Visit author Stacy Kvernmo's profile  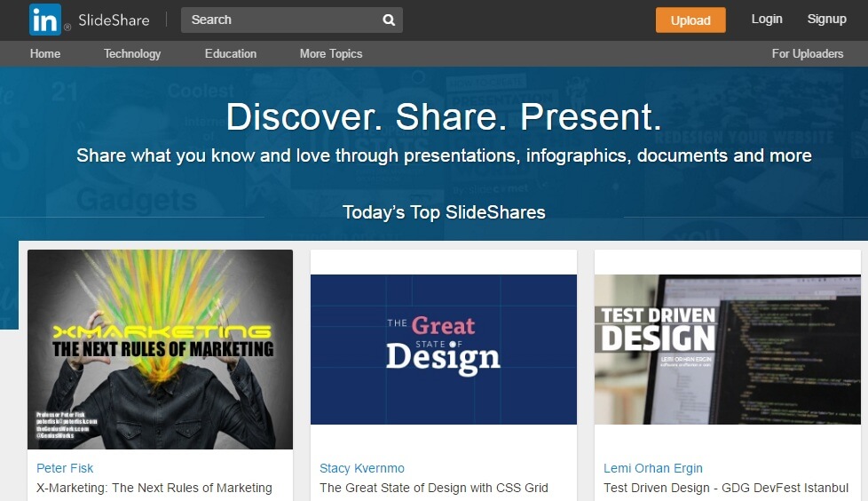362,468
